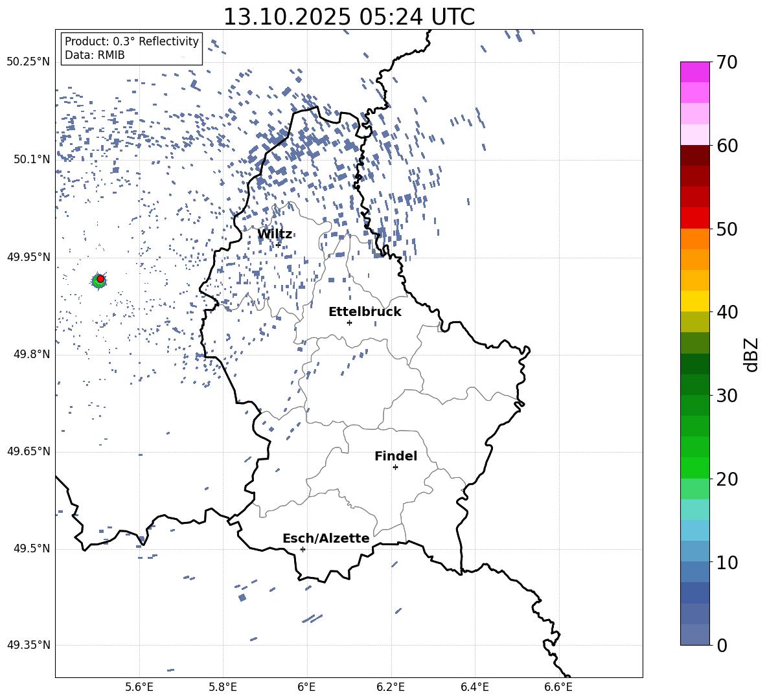Viewport: 767px width, 700px height.
Task: Click the 5.8°E longitude label
Action: pos(223,687)
